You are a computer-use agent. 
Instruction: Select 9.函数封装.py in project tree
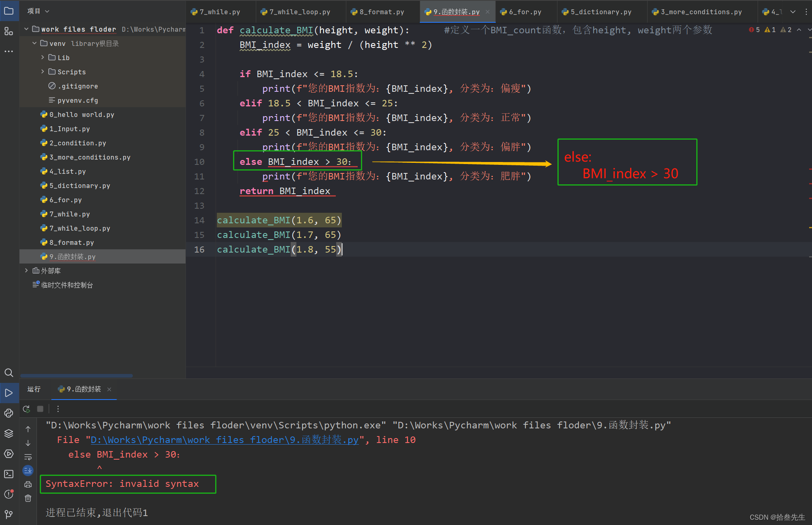(x=102, y=257)
